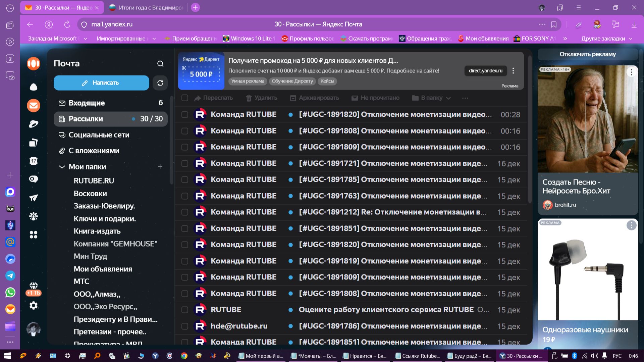
Task: Click the mail list vertical scrollbar
Action: [x=530, y=129]
